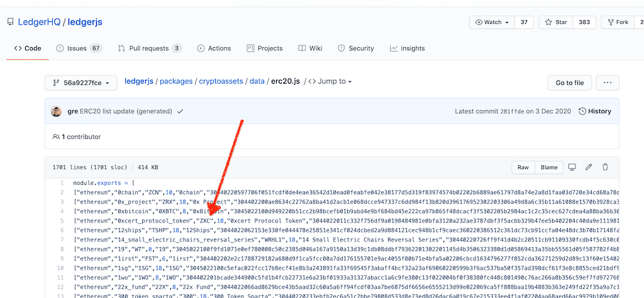
Task: Open the three-dot more options menu
Action: 608,83
